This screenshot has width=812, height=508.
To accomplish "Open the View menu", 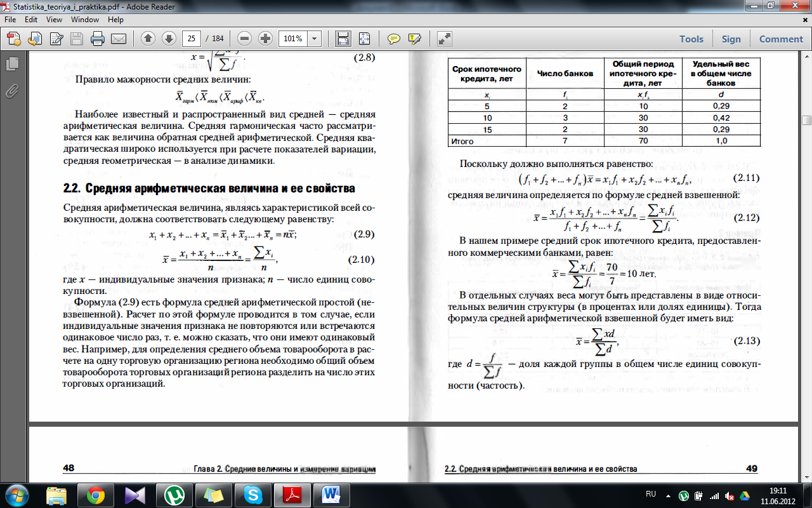I will click(54, 20).
